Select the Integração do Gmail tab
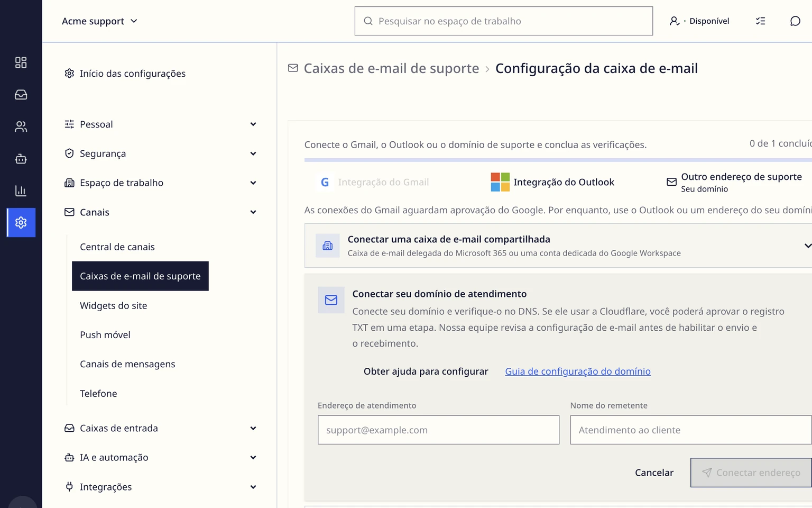Image resolution: width=812 pixels, height=508 pixels. [375, 182]
